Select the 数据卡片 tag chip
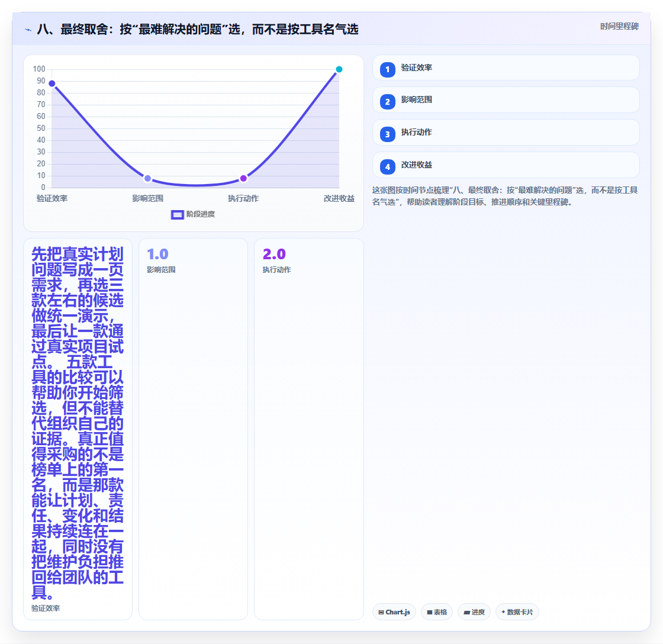Image resolution: width=663 pixels, height=644 pixels. click(517, 612)
